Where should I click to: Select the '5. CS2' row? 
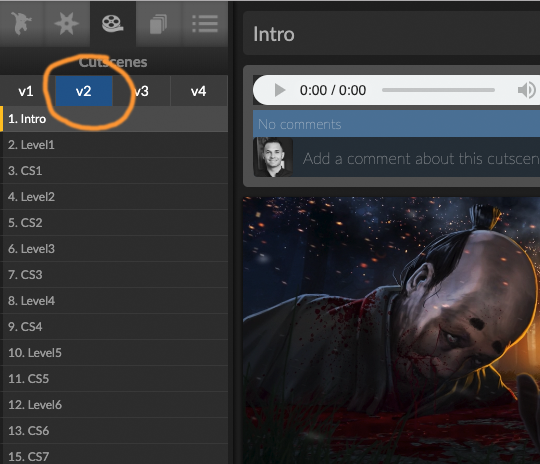[114, 223]
